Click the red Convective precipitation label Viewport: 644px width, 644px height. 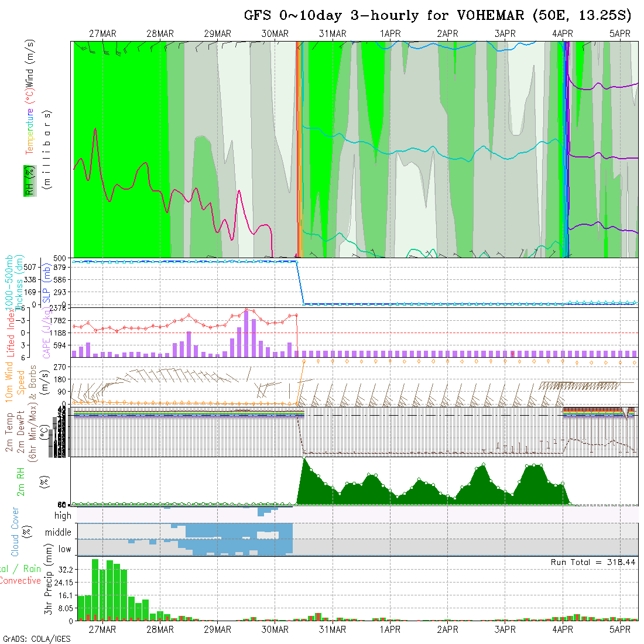pyautogui.click(x=20, y=581)
